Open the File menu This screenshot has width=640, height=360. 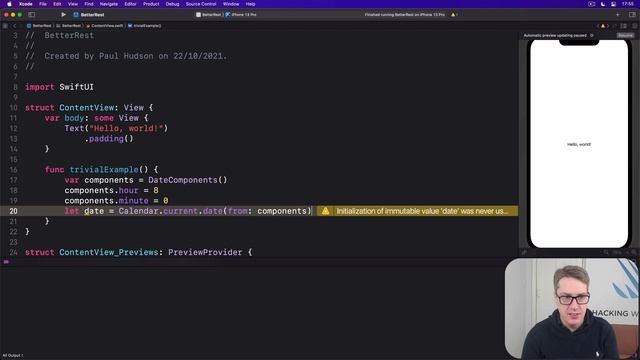pyautogui.click(x=43, y=4)
